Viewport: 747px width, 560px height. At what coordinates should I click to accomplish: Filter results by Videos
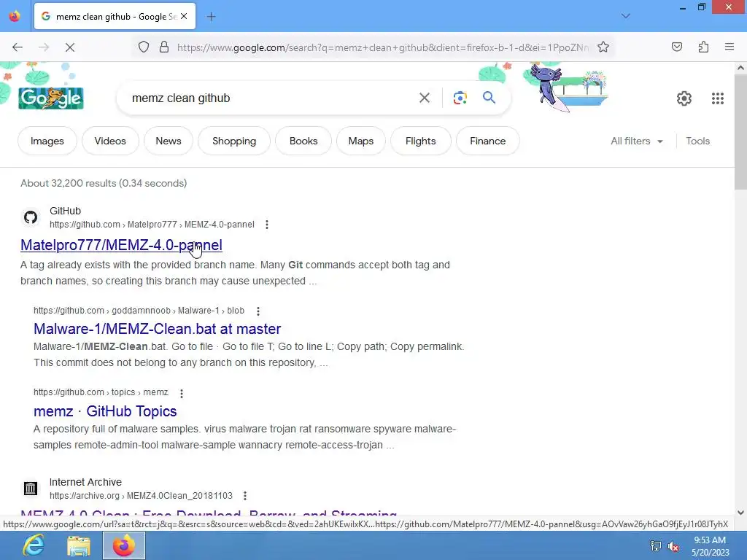tap(110, 141)
